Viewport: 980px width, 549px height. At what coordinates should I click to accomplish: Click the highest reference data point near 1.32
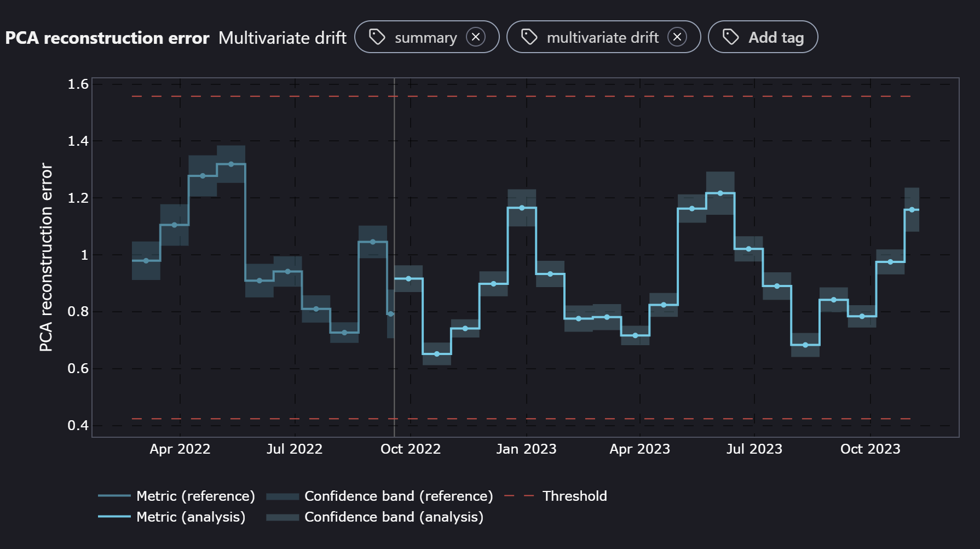tap(231, 164)
